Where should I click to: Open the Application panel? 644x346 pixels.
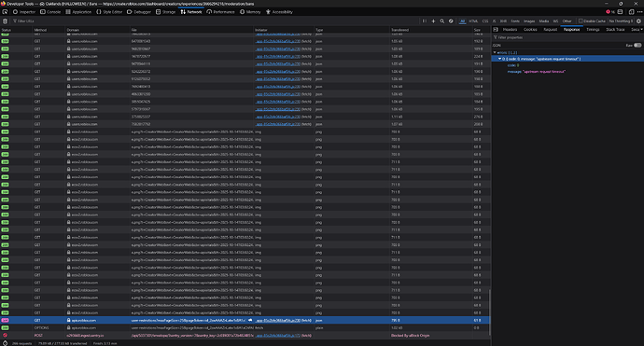[x=78, y=12]
